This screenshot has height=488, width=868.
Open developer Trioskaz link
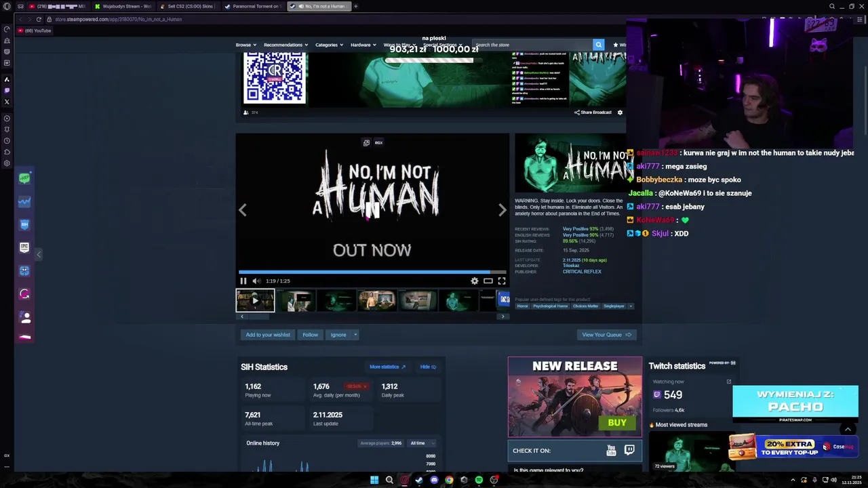pos(571,266)
